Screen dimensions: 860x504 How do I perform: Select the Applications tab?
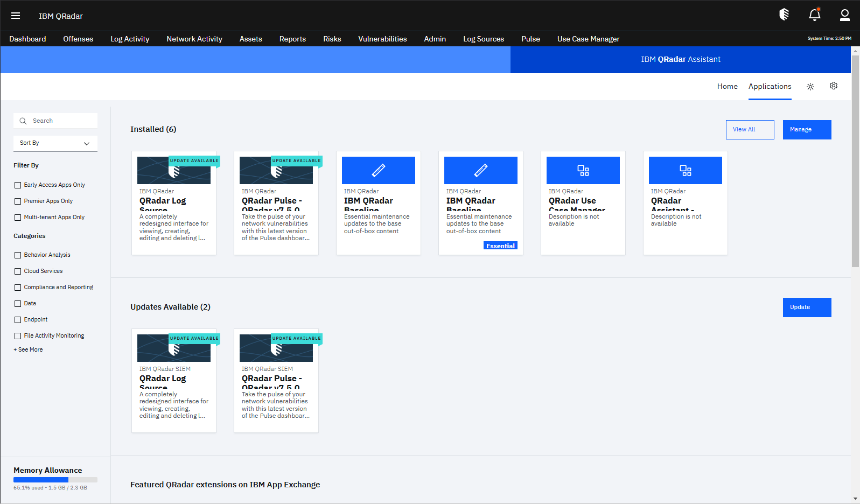pos(770,86)
